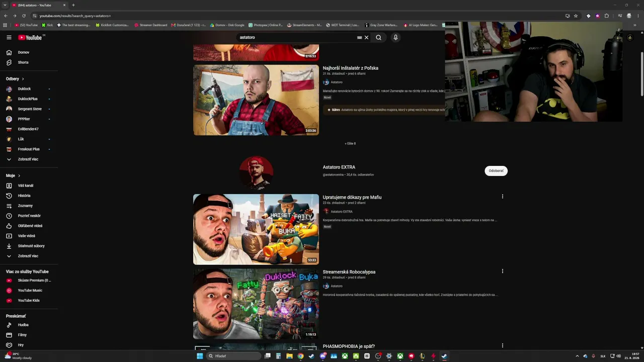644x362 pixels.
Task: Open the Freakout Plus subscription channel
Action: (x=29, y=149)
